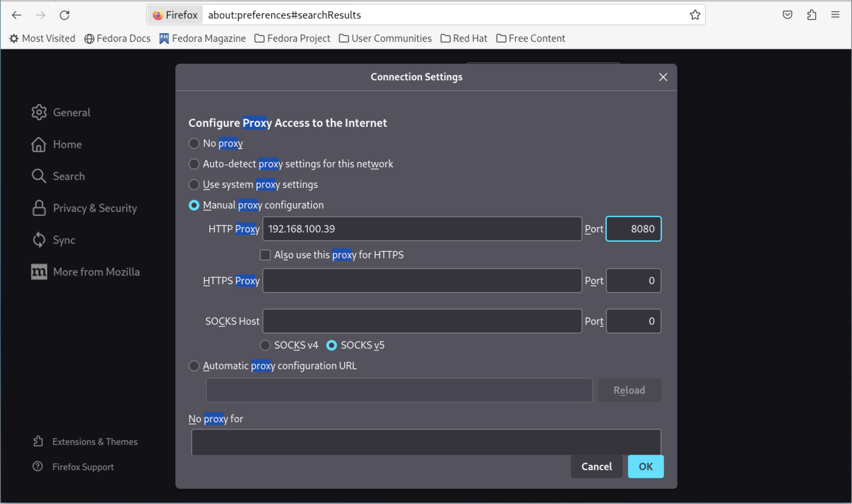Viewport: 852px width, 504px height.
Task: Click OK to save connection settings
Action: click(645, 466)
